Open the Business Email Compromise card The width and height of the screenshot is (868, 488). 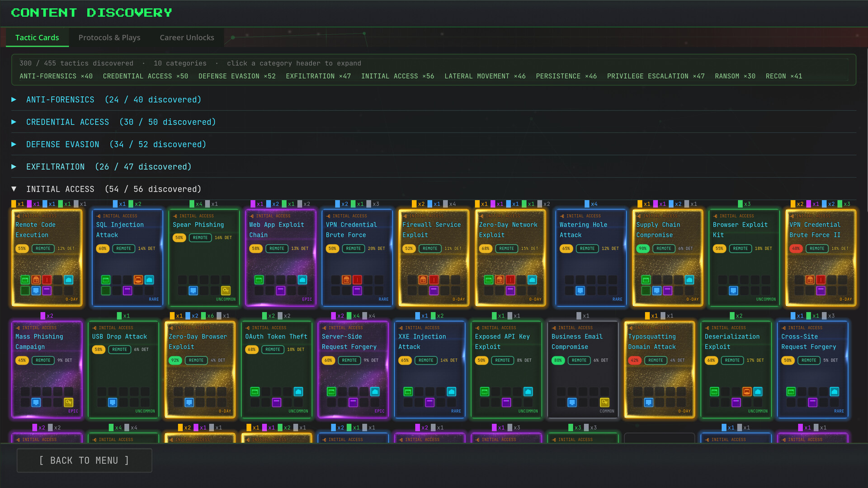click(583, 370)
